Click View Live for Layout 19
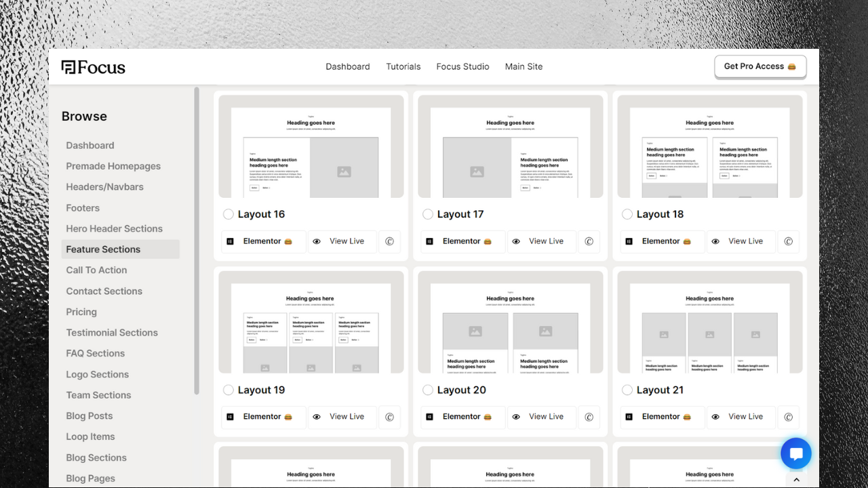Image resolution: width=868 pixels, height=488 pixels. 342,417
